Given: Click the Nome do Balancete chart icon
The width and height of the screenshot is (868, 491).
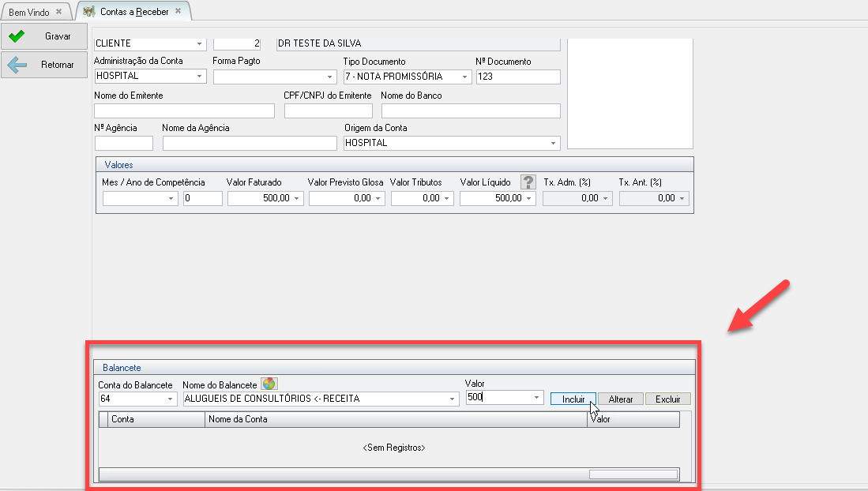Looking at the screenshot, I should point(269,384).
